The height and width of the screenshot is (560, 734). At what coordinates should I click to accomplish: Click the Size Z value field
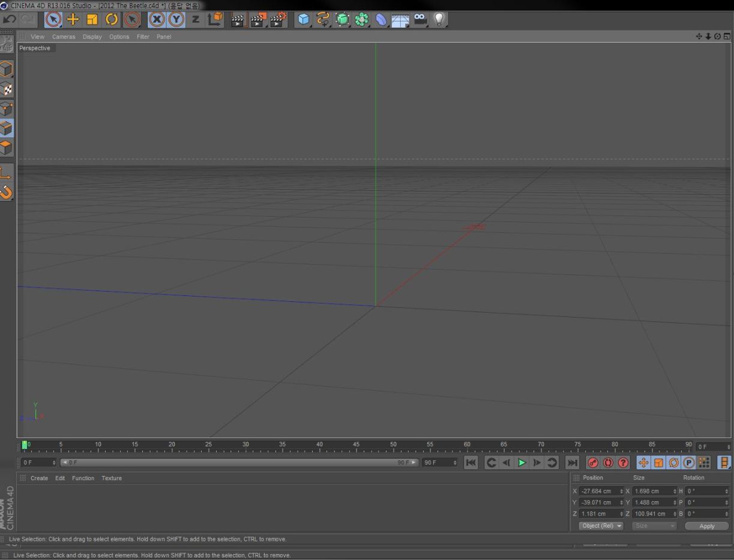coord(655,514)
